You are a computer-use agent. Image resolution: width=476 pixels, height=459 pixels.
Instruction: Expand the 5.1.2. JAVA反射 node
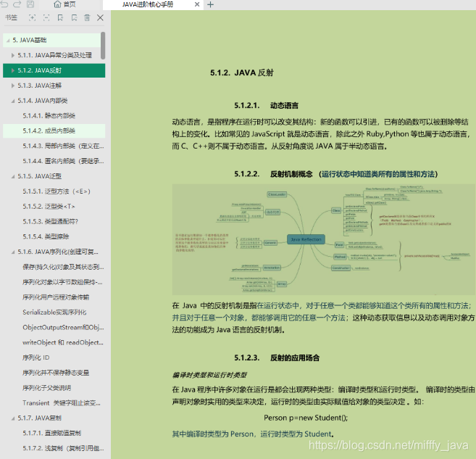13,70
